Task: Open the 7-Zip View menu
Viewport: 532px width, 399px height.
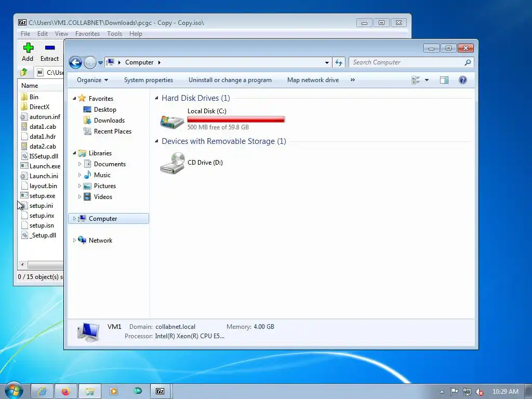Action: coord(61,34)
